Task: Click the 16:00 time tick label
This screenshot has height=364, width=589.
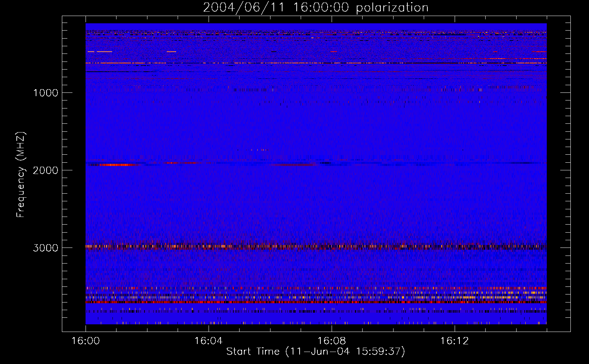Action: click(86, 341)
